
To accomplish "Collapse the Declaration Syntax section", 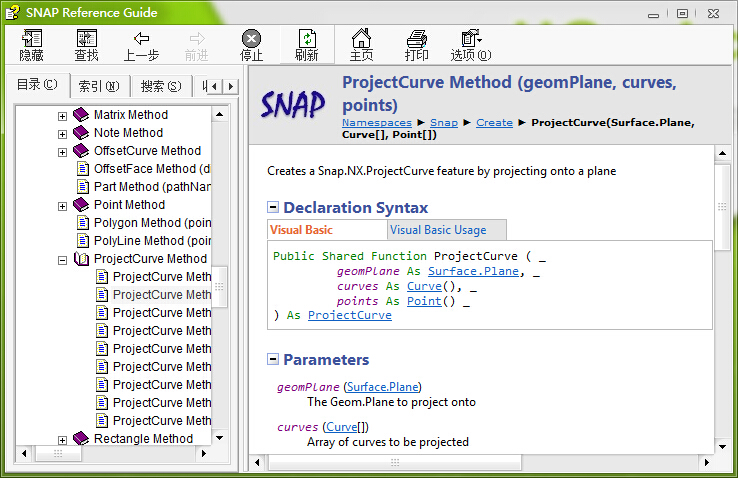I will point(273,208).
